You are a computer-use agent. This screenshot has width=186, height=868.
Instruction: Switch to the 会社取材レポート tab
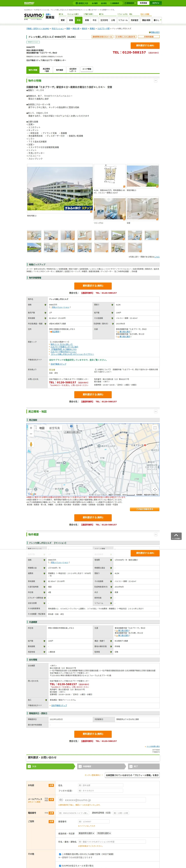coord(73,70)
